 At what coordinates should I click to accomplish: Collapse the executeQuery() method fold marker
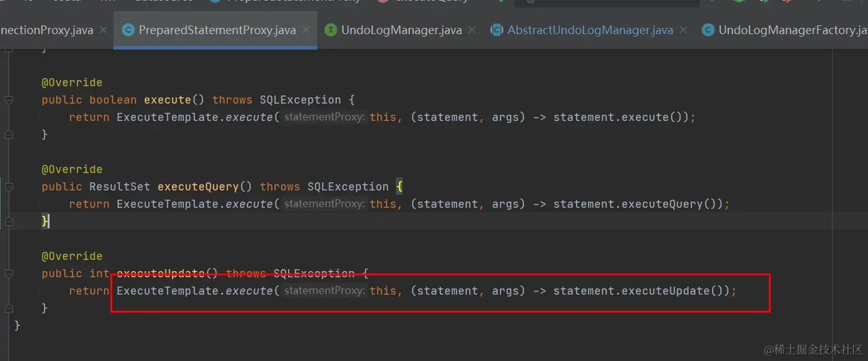click(9, 187)
